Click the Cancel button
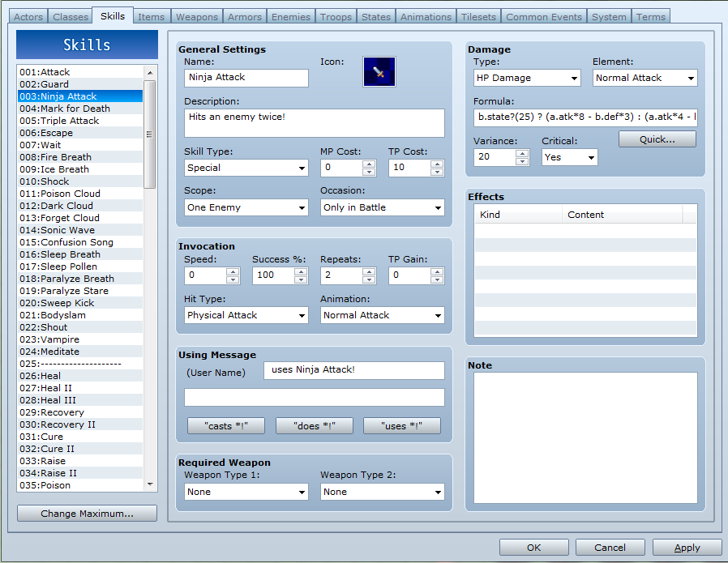 tap(610, 548)
